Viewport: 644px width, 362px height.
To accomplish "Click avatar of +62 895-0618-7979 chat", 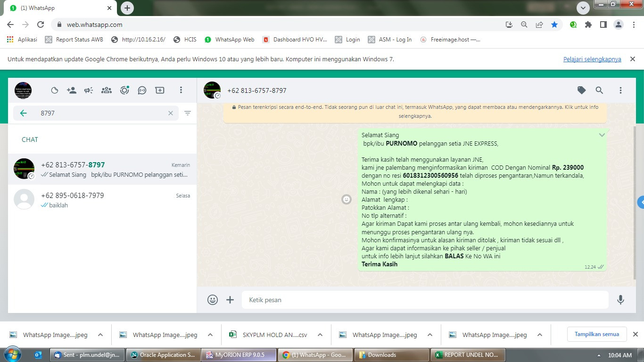I will (24, 199).
